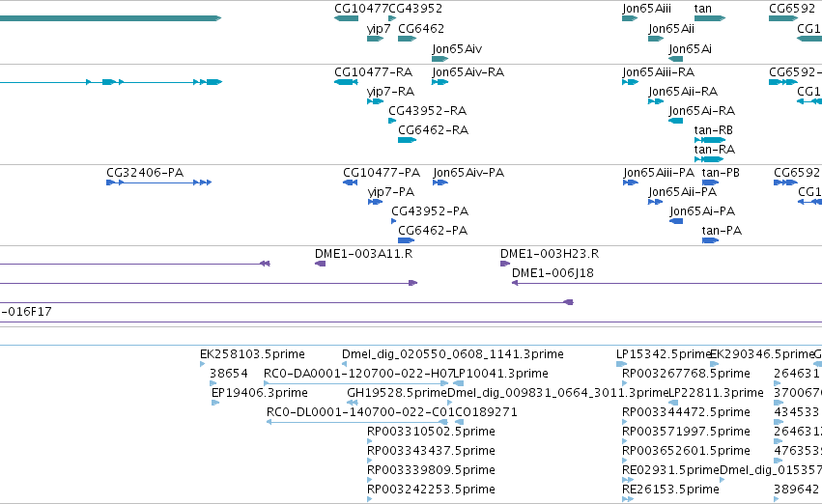Image resolution: width=822 pixels, height=504 pixels.
Task: Click the Jon65Aiv-PA protein glyph
Action: pyautogui.click(x=440, y=182)
